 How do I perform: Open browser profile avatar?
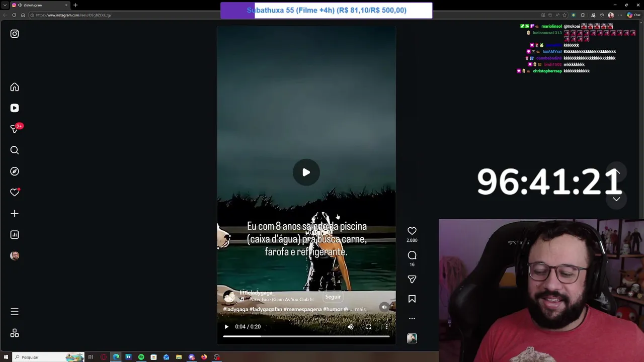pyautogui.click(x=611, y=15)
